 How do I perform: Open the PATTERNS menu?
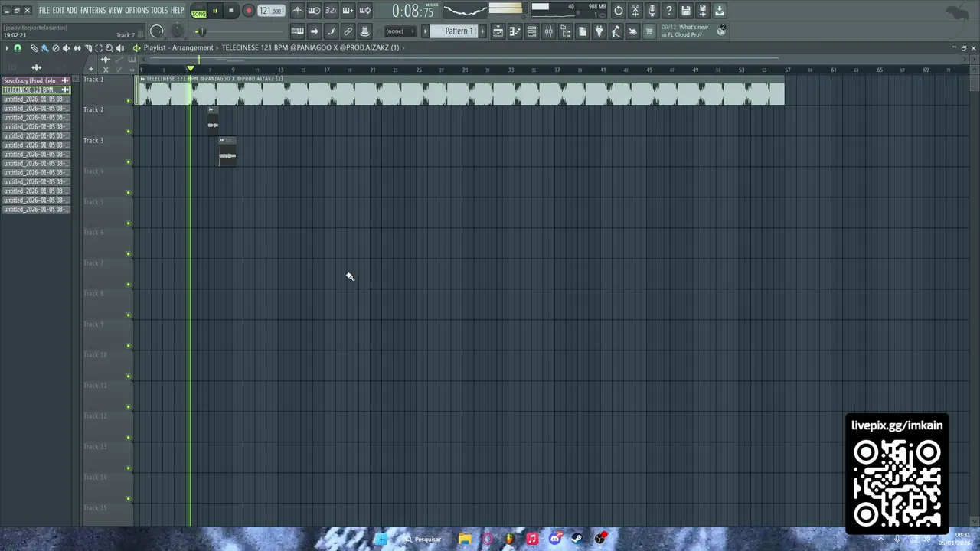tap(93, 10)
